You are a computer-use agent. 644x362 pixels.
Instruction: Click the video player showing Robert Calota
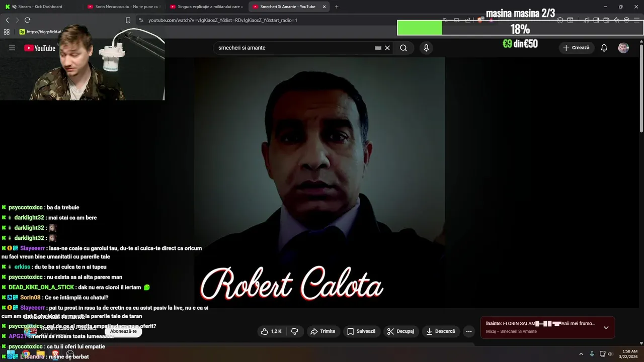coord(319,182)
